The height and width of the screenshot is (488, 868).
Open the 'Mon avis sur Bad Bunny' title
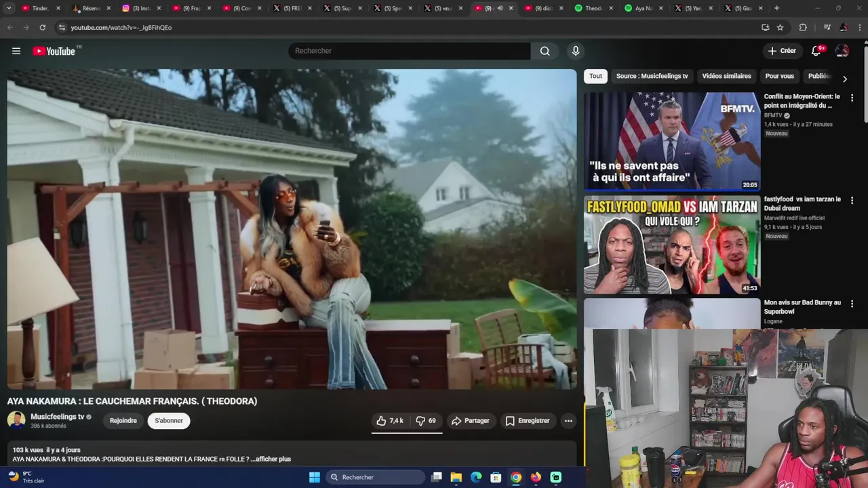tap(802, 307)
